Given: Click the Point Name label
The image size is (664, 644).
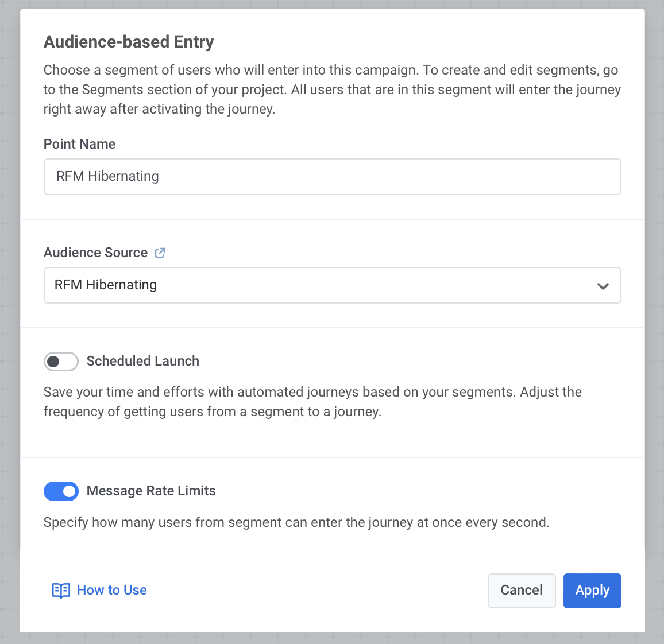Looking at the screenshot, I should [79, 144].
